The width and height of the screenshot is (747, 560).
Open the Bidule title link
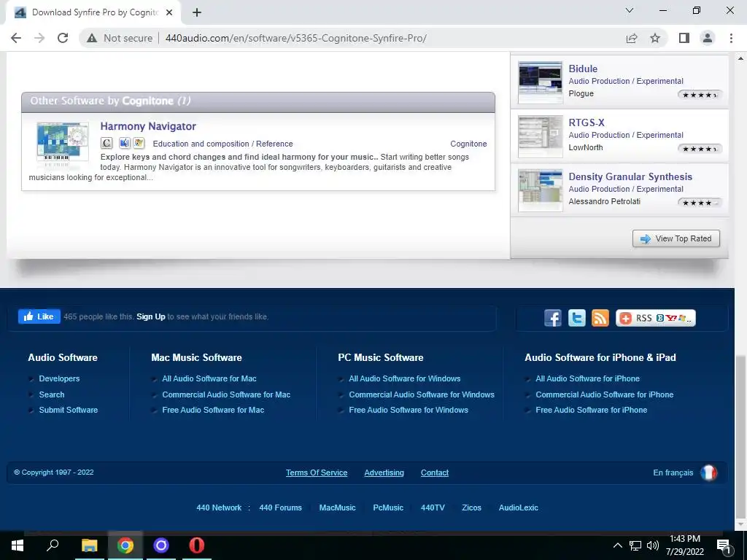[x=583, y=69]
